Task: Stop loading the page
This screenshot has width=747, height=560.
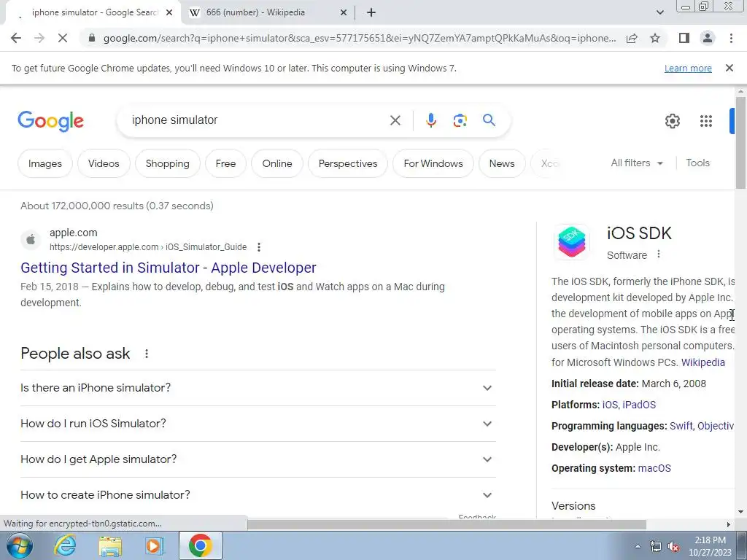Action: point(63,38)
